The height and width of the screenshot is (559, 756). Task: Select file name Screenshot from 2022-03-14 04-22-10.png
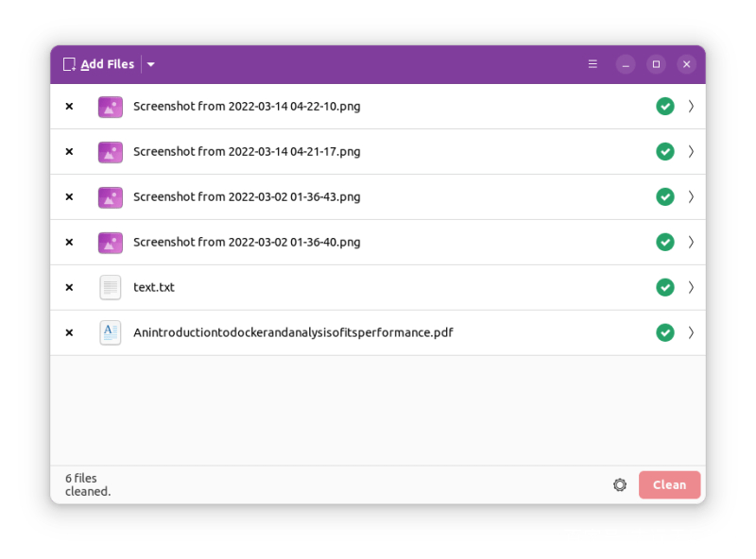coord(247,107)
